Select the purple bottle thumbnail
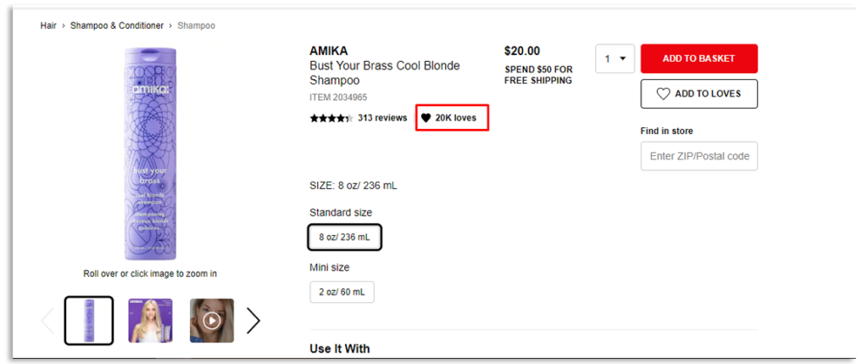The height and width of the screenshot is (364, 868). click(x=89, y=321)
